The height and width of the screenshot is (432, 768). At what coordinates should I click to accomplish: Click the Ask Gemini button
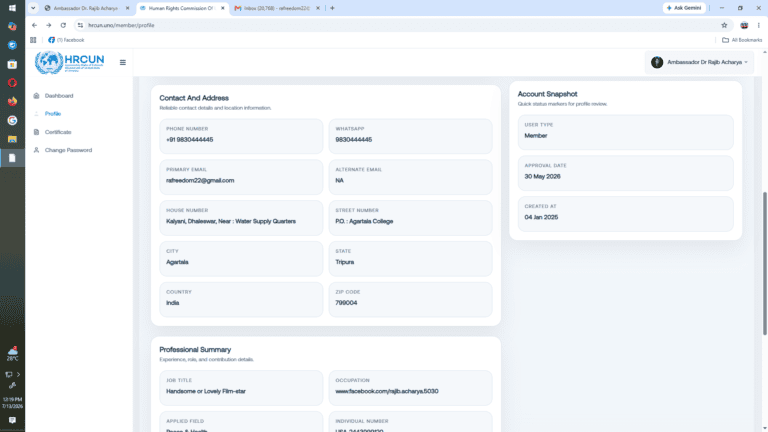click(684, 8)
